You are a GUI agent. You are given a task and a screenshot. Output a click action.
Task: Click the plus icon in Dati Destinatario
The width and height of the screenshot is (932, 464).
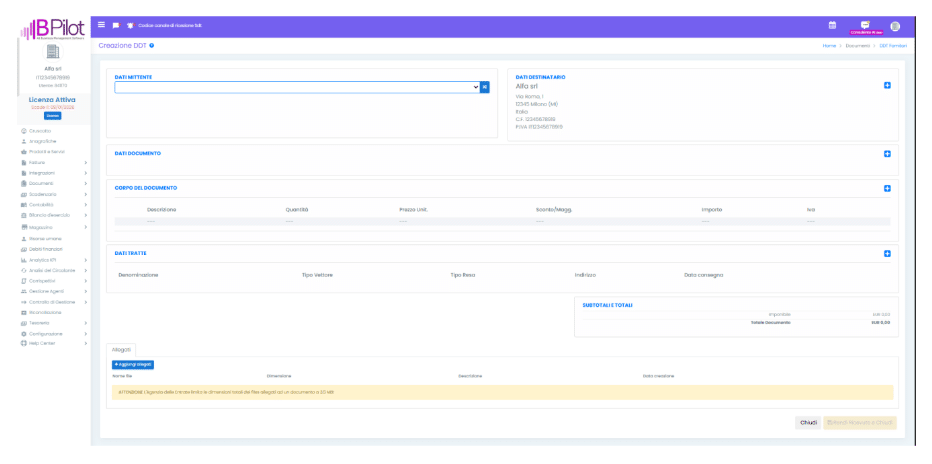tap(887, 86)
